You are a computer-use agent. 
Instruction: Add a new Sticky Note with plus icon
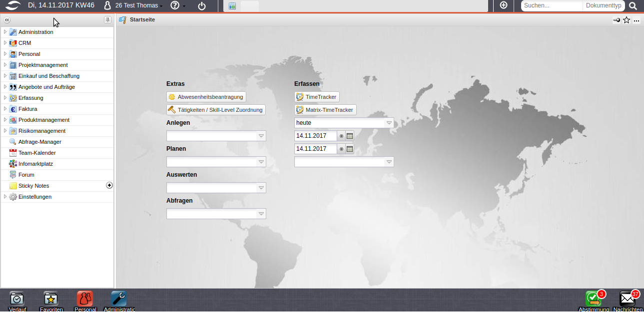click(x=109, y=185)
